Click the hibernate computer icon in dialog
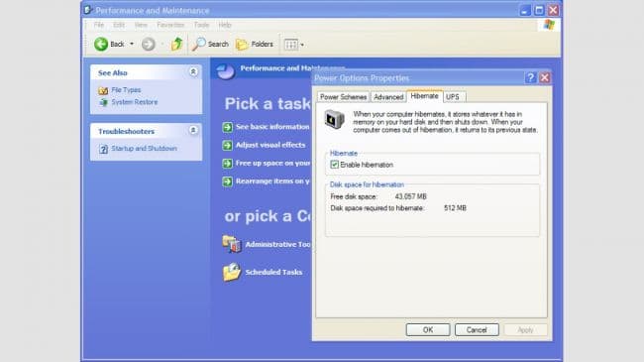Viewport: 644px width, 362px height. click(x=334, y=119)
